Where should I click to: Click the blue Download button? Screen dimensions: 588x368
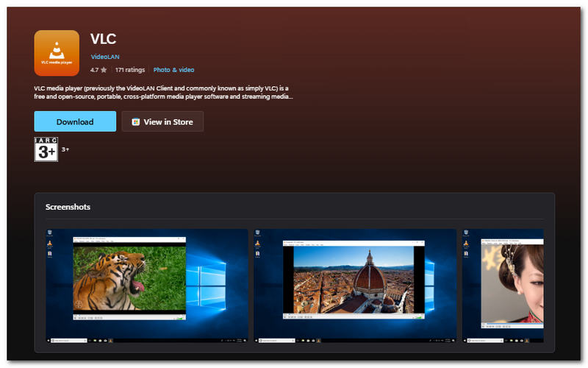(x=75, y=121)
